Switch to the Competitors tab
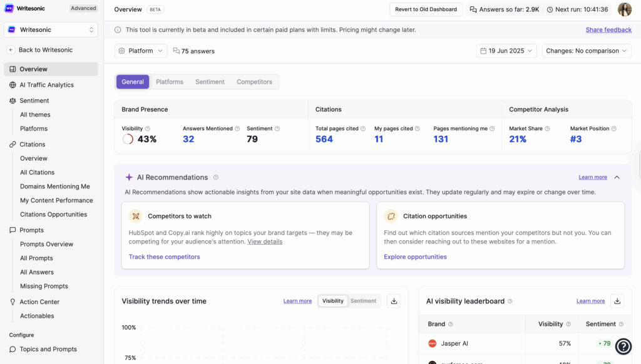Screen dimensions: 641x364 254,82
